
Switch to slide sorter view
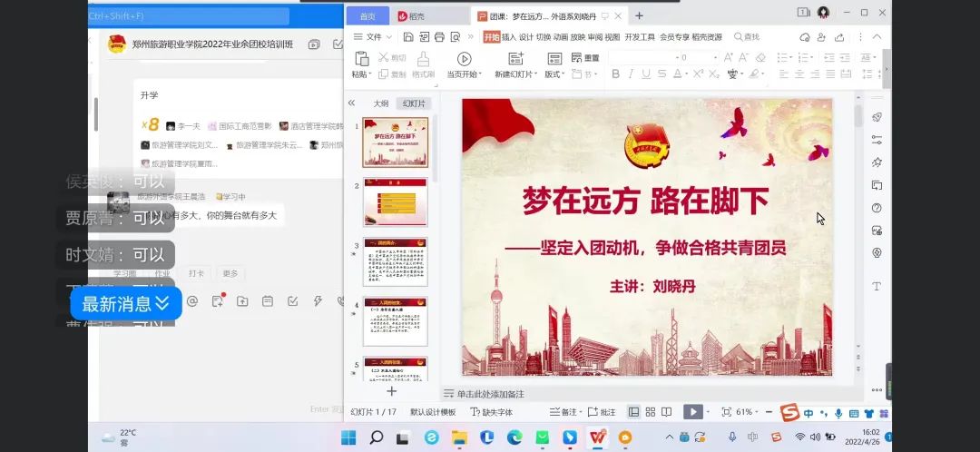pos(651,412)
